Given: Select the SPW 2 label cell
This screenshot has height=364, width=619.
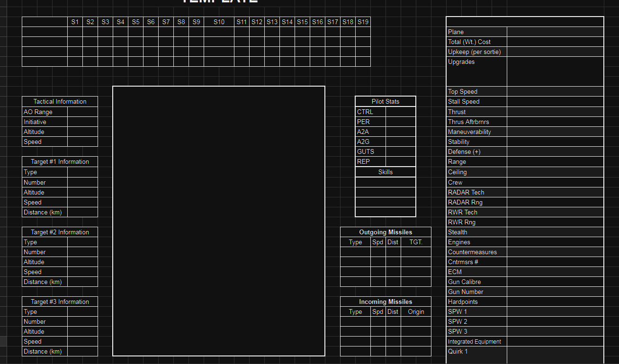Looking at the screenshot, I should coord(477,321).
